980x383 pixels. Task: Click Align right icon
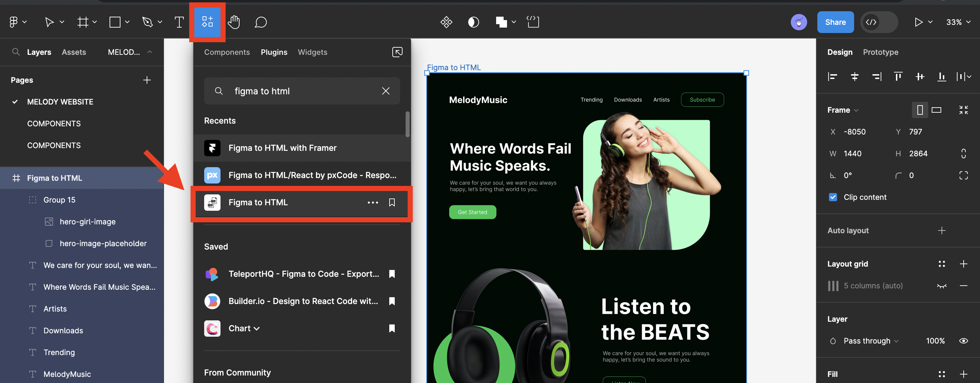click(x=877, y=77)
